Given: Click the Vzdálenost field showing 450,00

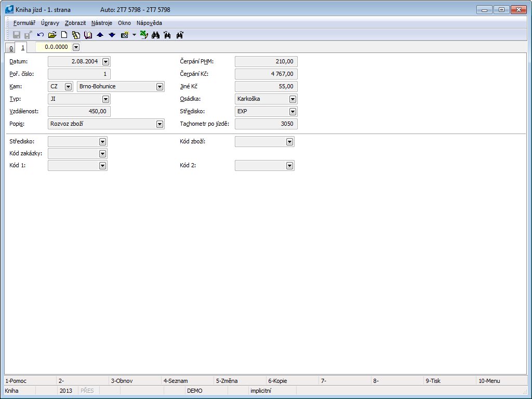Looking at the screenshot, I should [x=79, y=111].
